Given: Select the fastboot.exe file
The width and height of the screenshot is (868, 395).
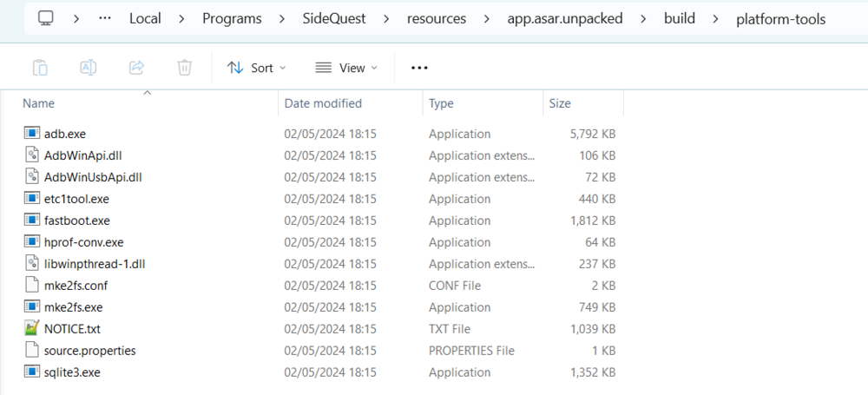Looking at the screenshot, I should tap(77, 221).
